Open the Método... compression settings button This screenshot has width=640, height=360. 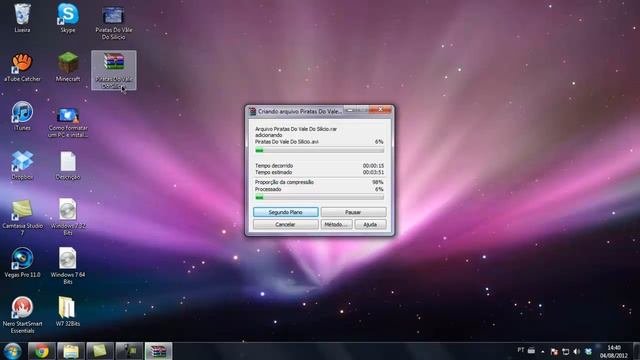(x=336, y=224)
